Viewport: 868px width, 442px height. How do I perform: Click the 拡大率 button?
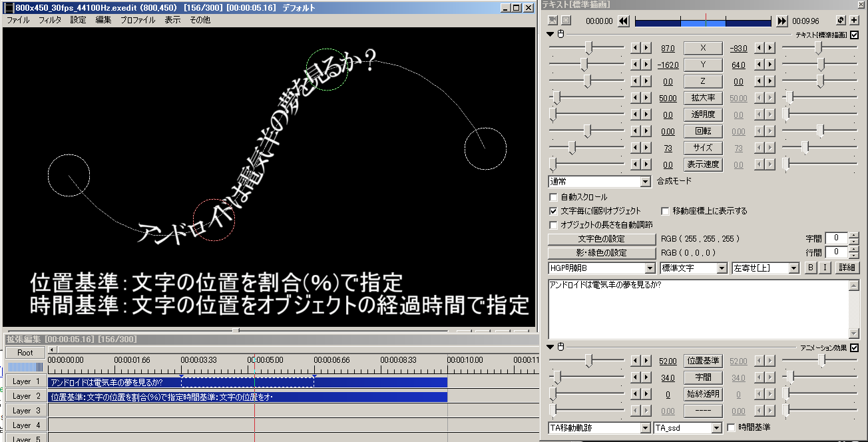703,98
